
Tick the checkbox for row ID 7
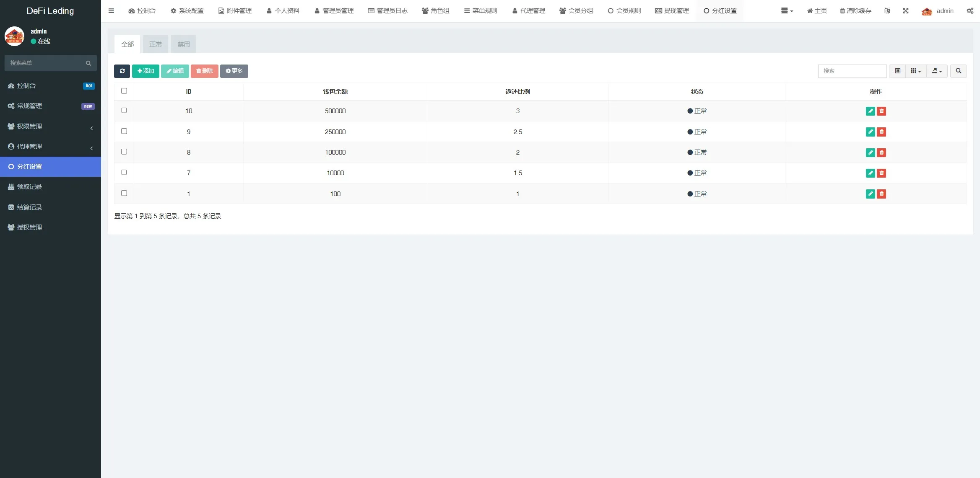124,172
